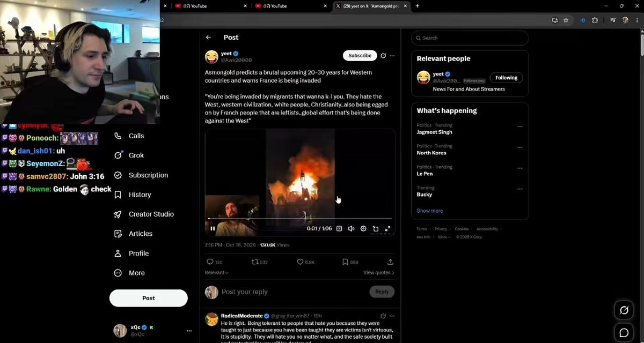Open more options menu on yeet's post
This screenshot has height=343, width=644.
392,56
